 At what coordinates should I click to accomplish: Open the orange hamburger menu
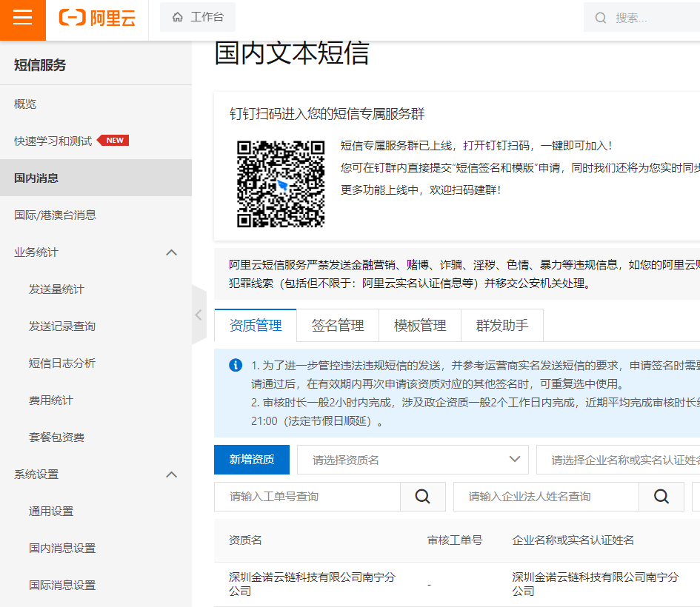coord(23,20)
